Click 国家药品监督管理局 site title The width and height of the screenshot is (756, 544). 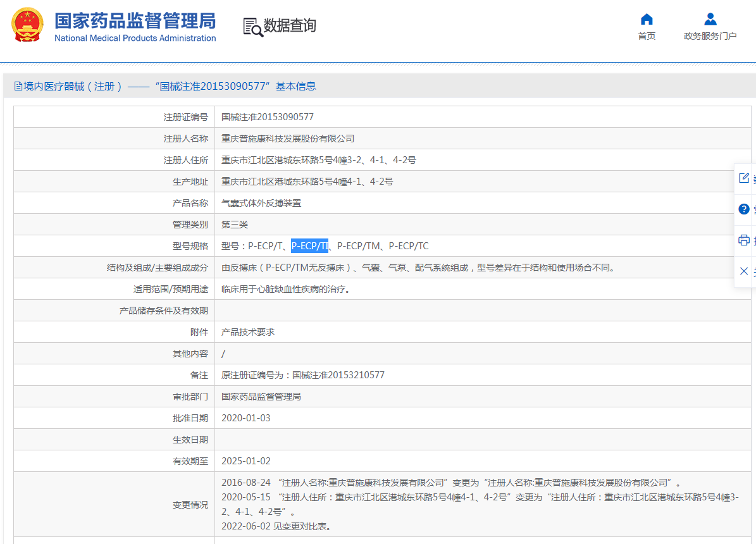click(135, 21)
